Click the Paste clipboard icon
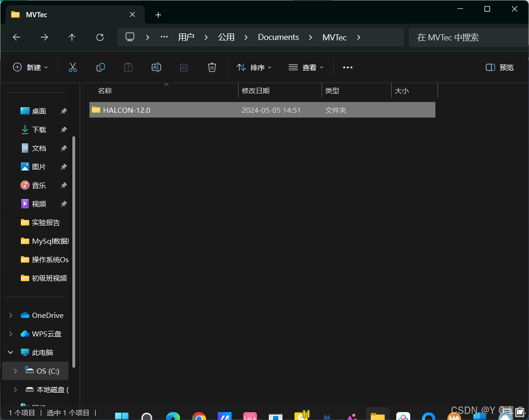The width and height of the screenshot is (529, 420). (x=129, y=67)
